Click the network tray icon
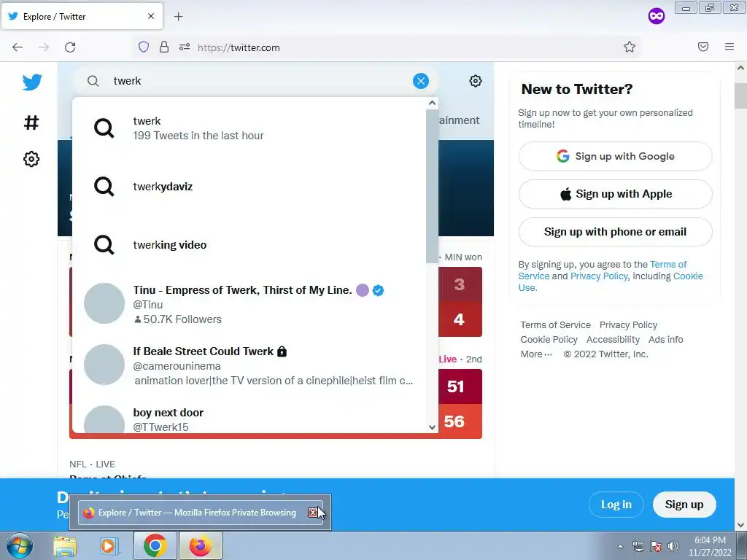 [638, 546]
